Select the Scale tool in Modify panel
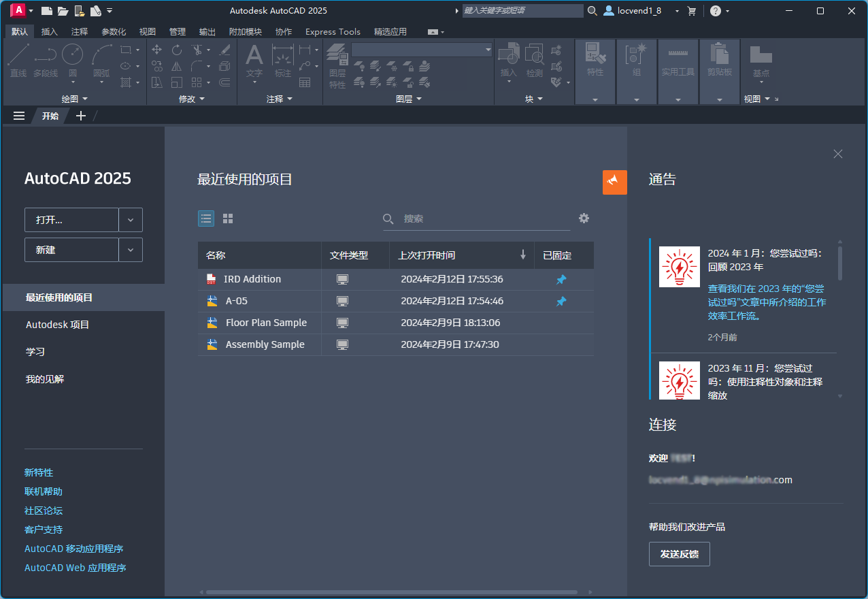 177,82
